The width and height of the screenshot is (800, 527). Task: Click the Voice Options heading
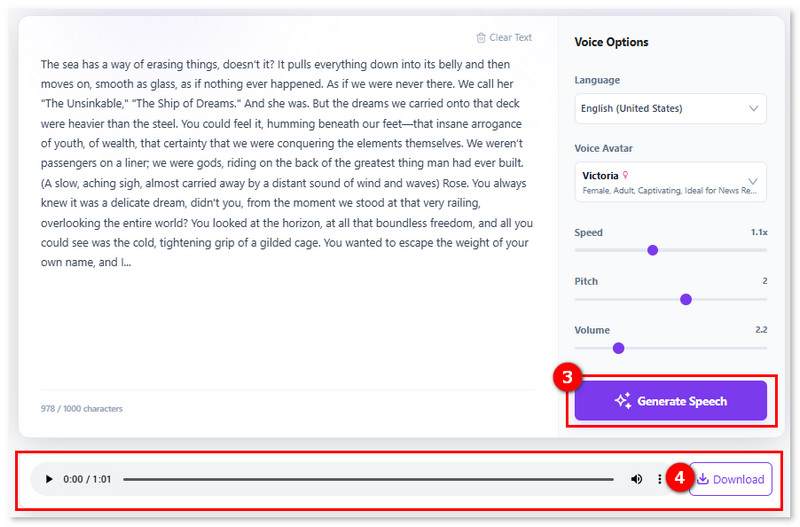point(611,42)
